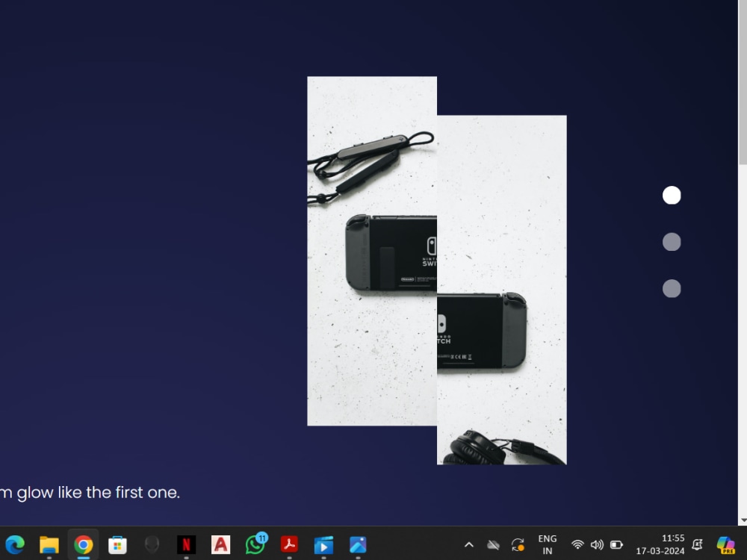Check OneDrive sync status

coord(493,544)
